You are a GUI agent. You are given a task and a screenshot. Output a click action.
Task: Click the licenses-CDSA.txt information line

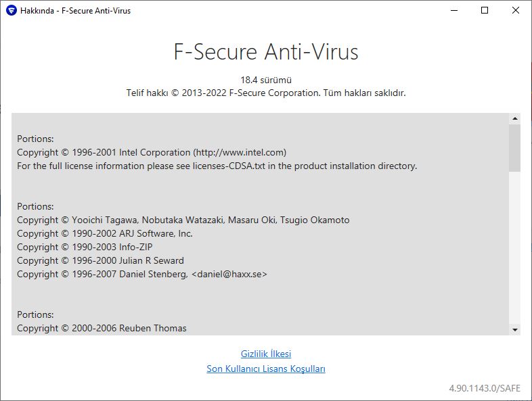click(217, 166)
